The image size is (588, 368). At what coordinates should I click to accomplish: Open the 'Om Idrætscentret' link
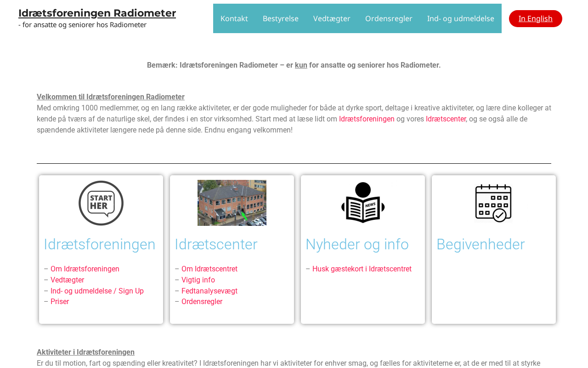click(x=209, y=269)
